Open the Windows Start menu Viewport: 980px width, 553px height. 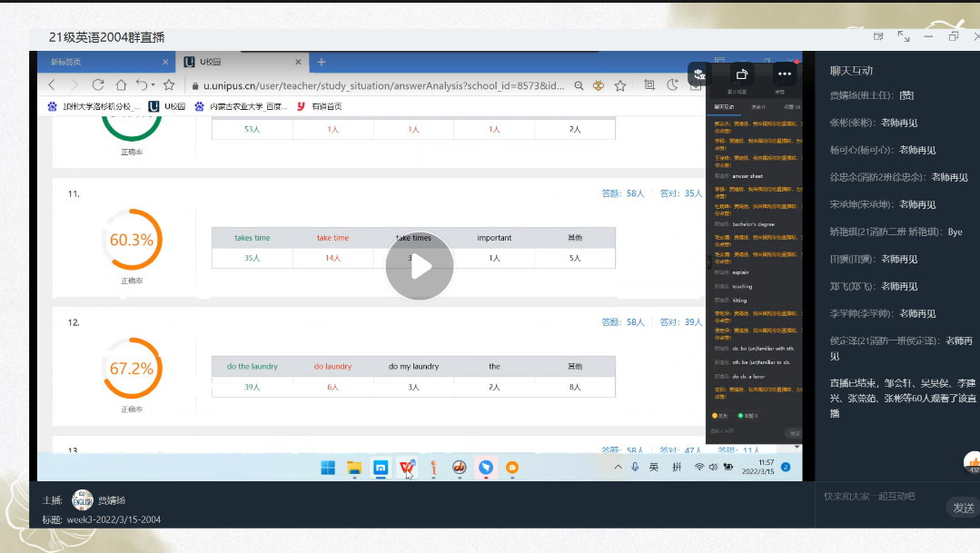[x=328, y=468]
